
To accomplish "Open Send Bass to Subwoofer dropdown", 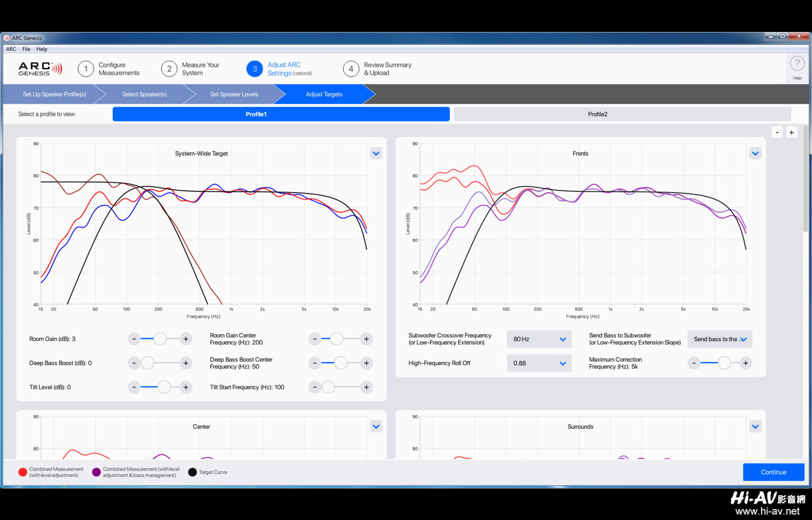I will click(720, 339).
